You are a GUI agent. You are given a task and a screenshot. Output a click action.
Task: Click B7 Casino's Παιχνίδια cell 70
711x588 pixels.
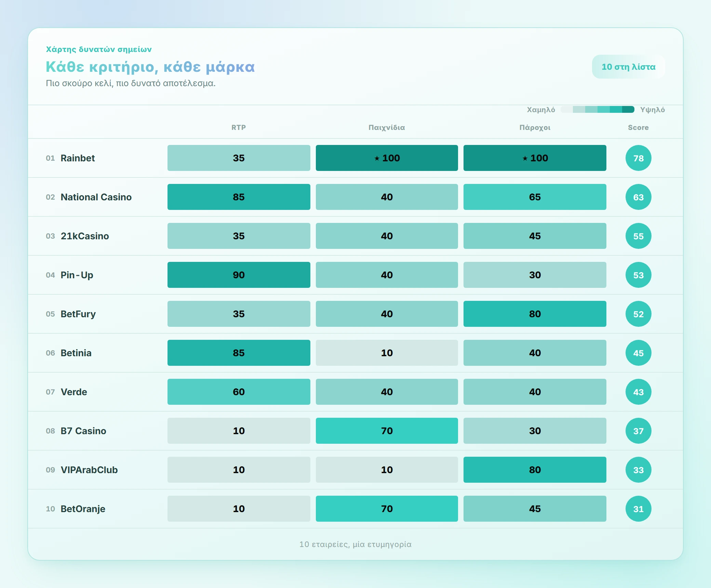[387, 431]
